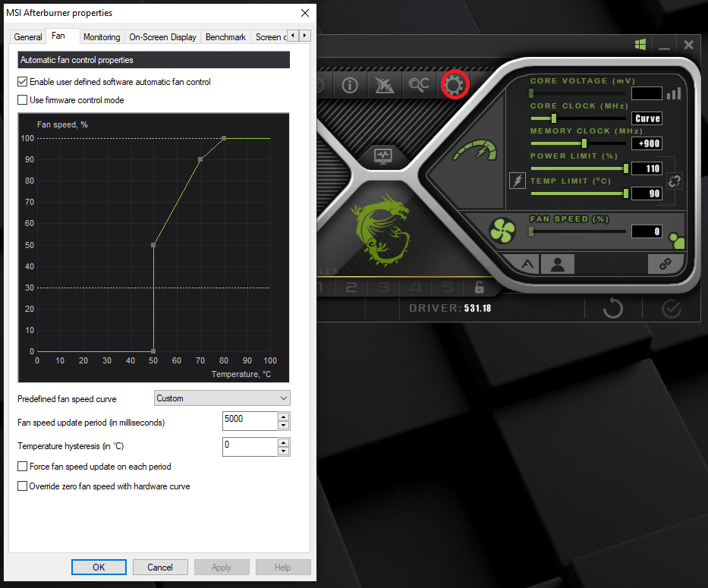Click the core clock slider handle
Image resolution: width=708 pixels, height=588 pixels.
click(x=554, y=118)
